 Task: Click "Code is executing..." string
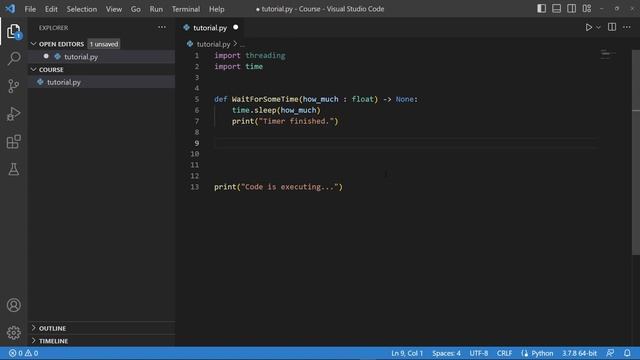tap(290, 187)
